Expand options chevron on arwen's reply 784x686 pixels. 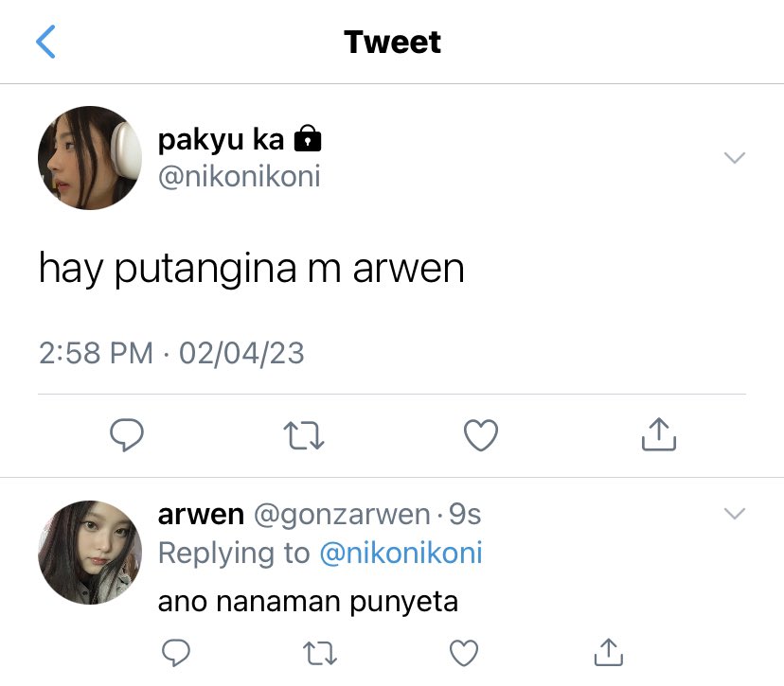click(x=735, y=513)
